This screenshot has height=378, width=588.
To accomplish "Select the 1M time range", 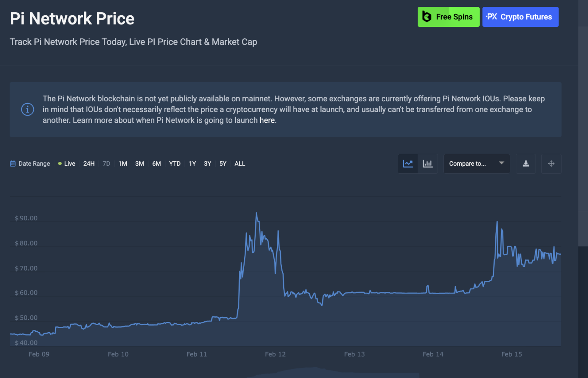I will (x=122, y=163).
